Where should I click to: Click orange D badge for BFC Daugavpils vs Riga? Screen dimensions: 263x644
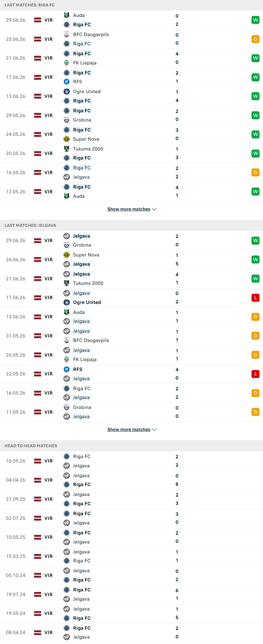(x=255, y=39)
